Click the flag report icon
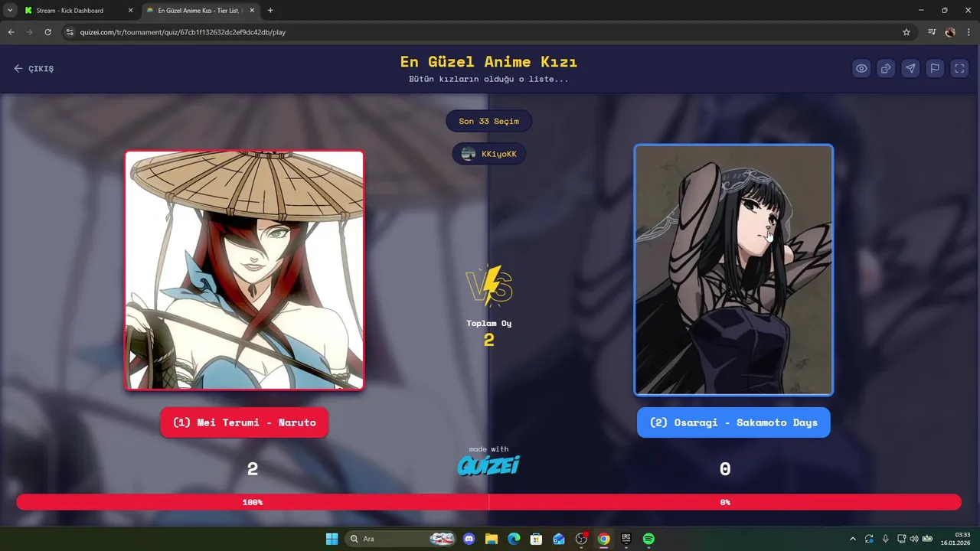This screenshot has width=980, height=551. [x=935, y=68]
